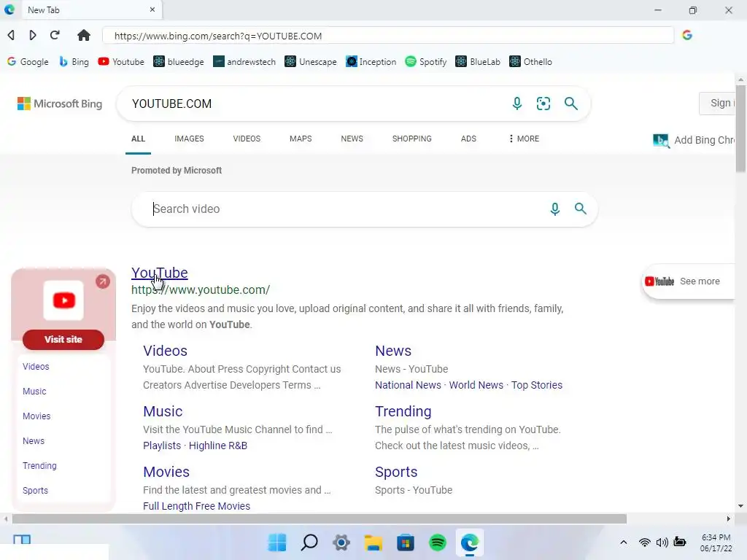This screenshot has width=747, height=560.
Task: Open the Youtube bookmark
Action: [x=121, y=62]
